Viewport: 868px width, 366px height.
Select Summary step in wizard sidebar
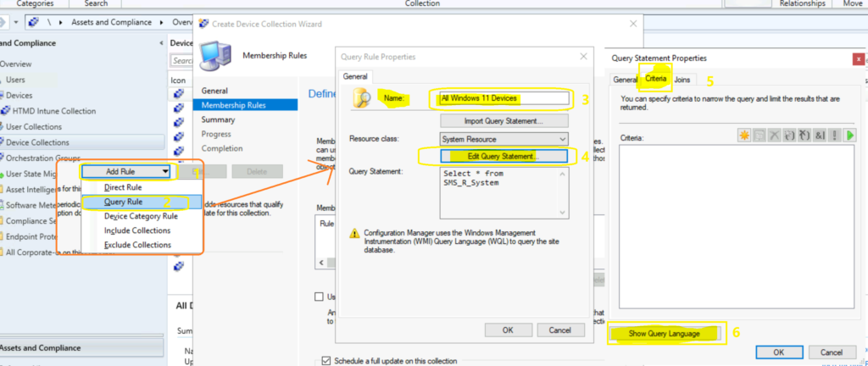(x=218, y=119)
